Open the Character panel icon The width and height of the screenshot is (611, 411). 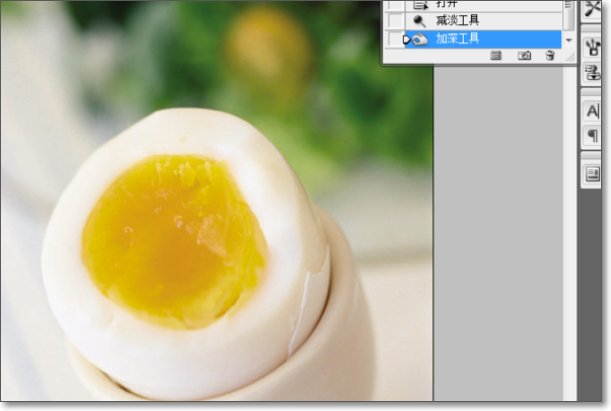[593, 111]
